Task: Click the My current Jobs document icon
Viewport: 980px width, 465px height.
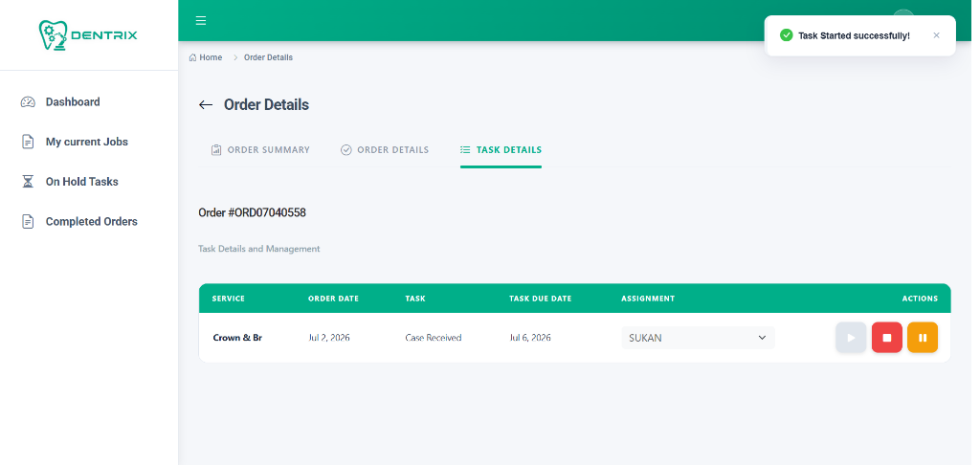Action: pyautogui.click(x=28, y=142)
